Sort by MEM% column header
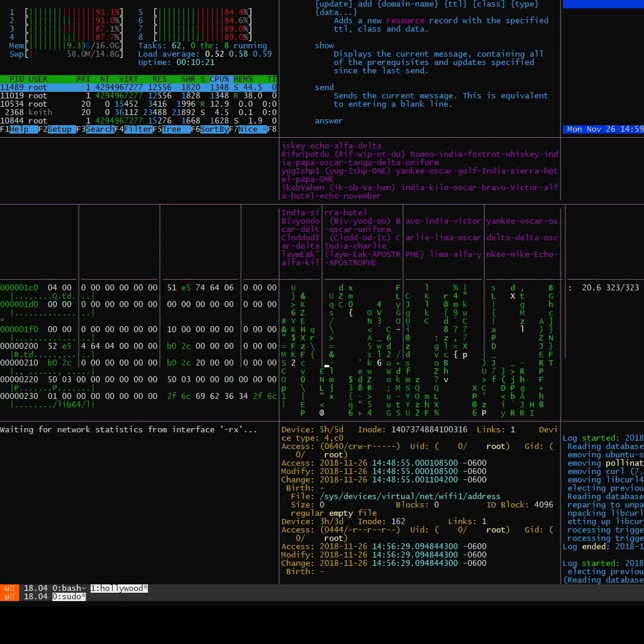 [x=243, y=79]
